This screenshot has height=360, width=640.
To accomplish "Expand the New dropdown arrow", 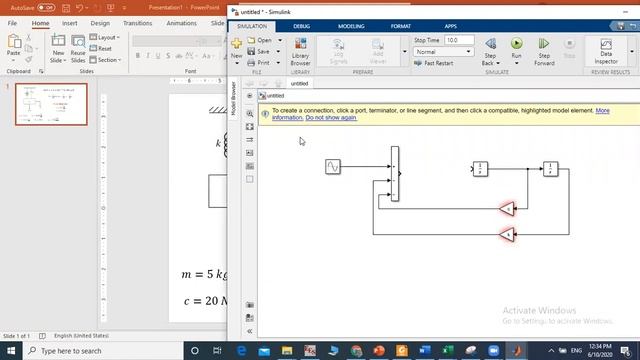I will pyautogui.click(x=237, y=63).
